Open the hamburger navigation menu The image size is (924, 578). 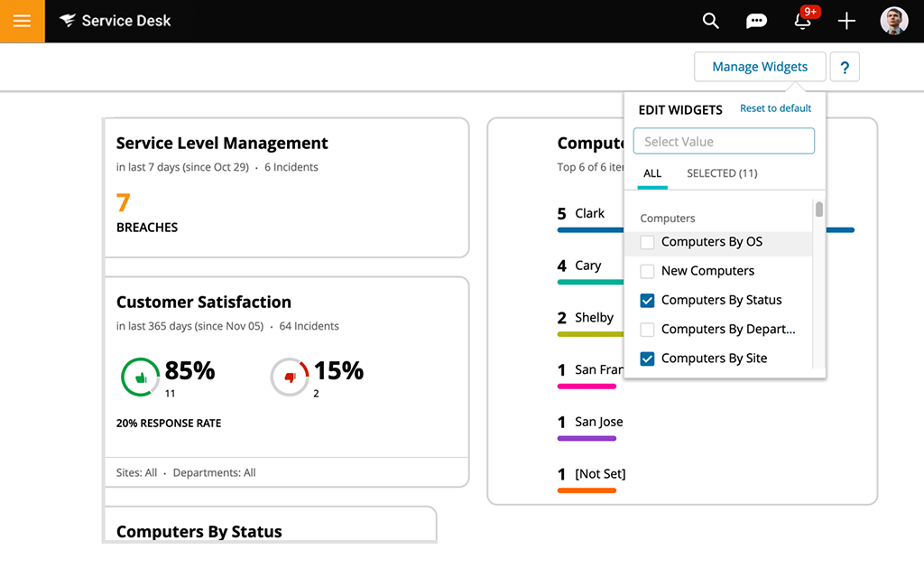coord(21,21)
